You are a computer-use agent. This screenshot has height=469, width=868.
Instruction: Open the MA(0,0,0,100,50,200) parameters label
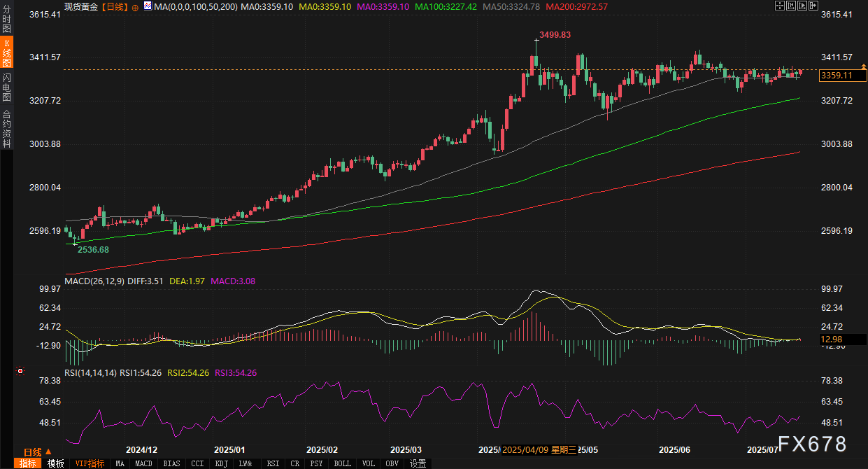(195, 6)
